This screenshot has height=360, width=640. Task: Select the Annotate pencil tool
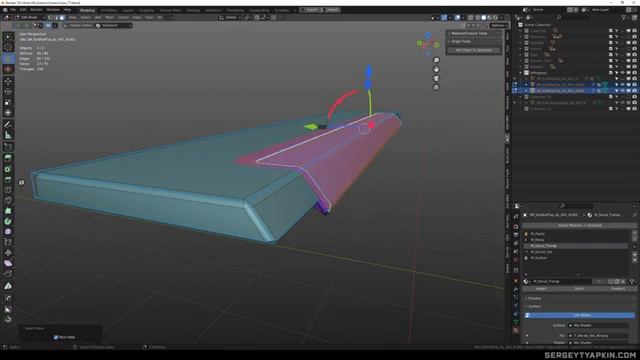(x=8, y=124)
